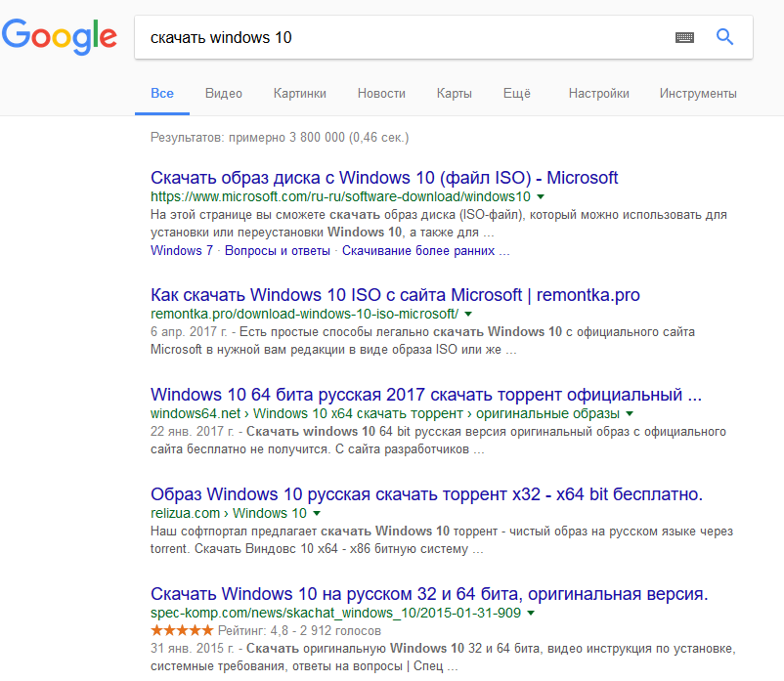Screen dimensions: 784x681
Task: Open the remontka.pro result title
Action: pos(395,295)
